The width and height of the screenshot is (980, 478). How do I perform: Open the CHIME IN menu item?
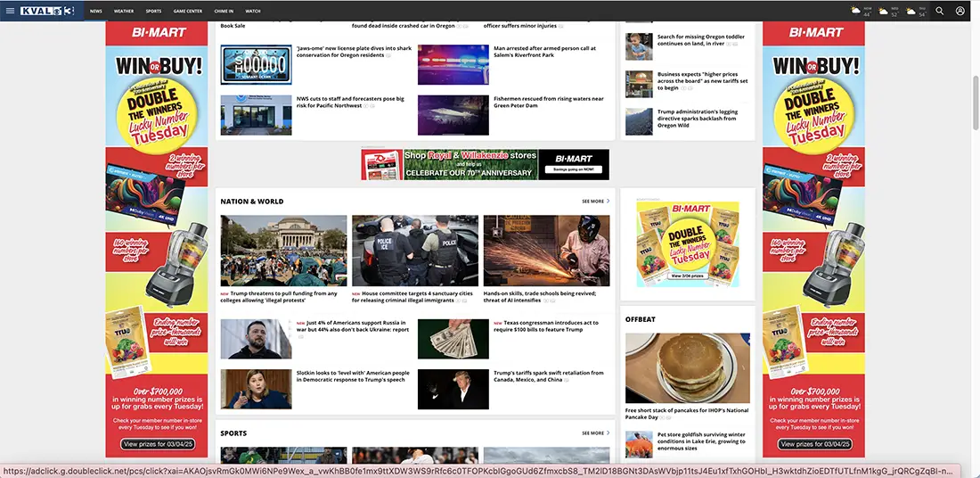[x=225, y=11]
